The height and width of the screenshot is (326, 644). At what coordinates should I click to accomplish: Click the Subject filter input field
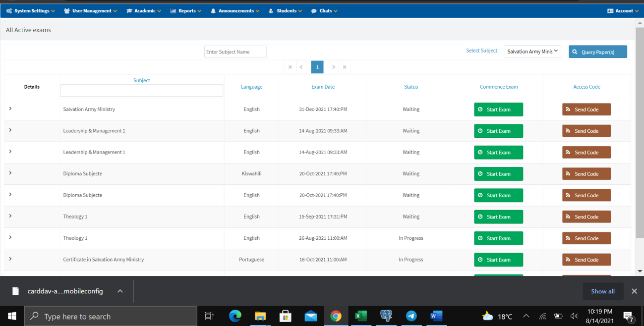point(141,90)
